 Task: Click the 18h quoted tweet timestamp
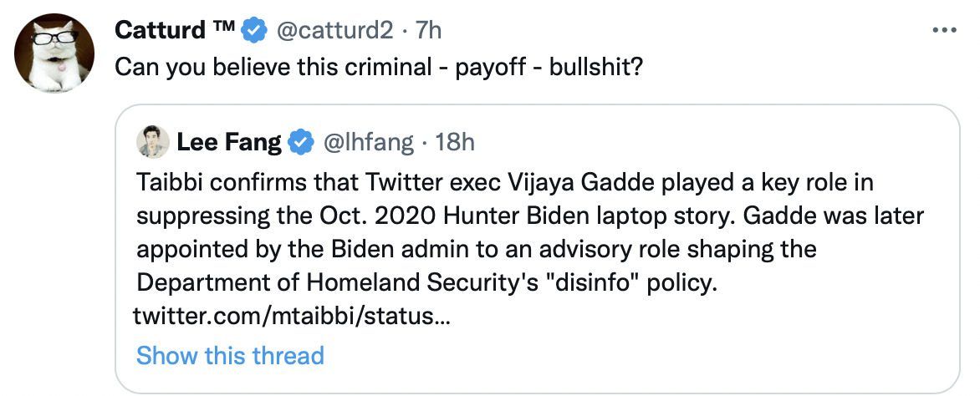(456, 143)
